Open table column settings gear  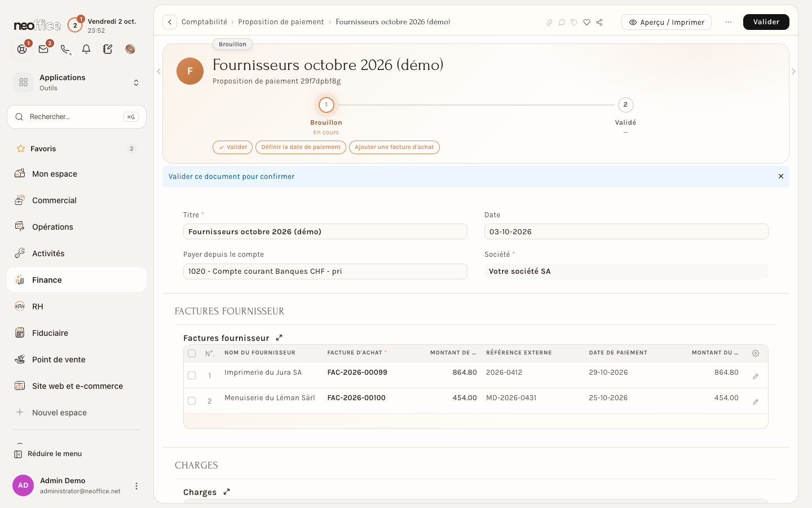tap(756, 353)
